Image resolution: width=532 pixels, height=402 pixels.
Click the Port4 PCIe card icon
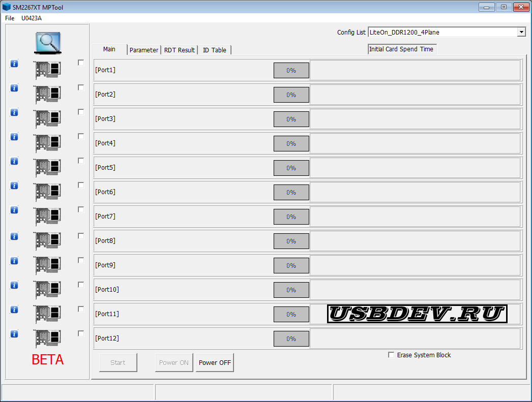(47, 143)
